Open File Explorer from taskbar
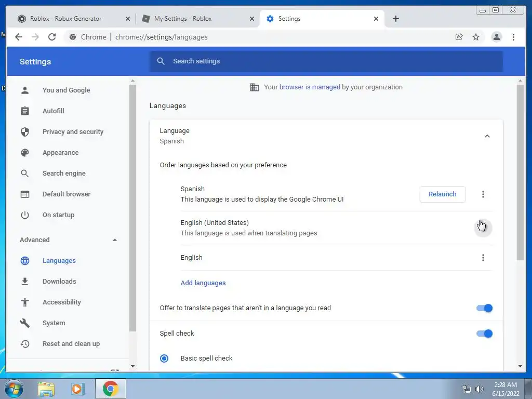 point(46,389)
